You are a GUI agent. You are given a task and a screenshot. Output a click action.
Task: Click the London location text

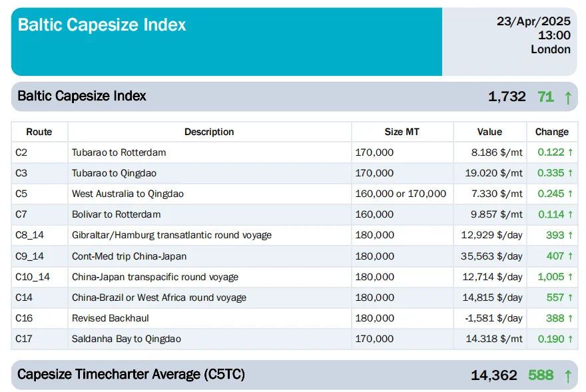551,49
